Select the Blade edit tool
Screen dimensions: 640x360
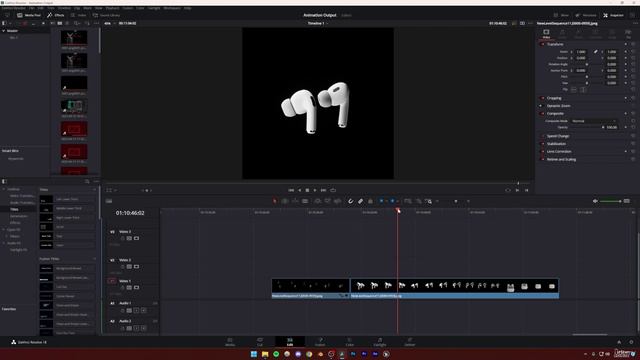click(305, 201)
